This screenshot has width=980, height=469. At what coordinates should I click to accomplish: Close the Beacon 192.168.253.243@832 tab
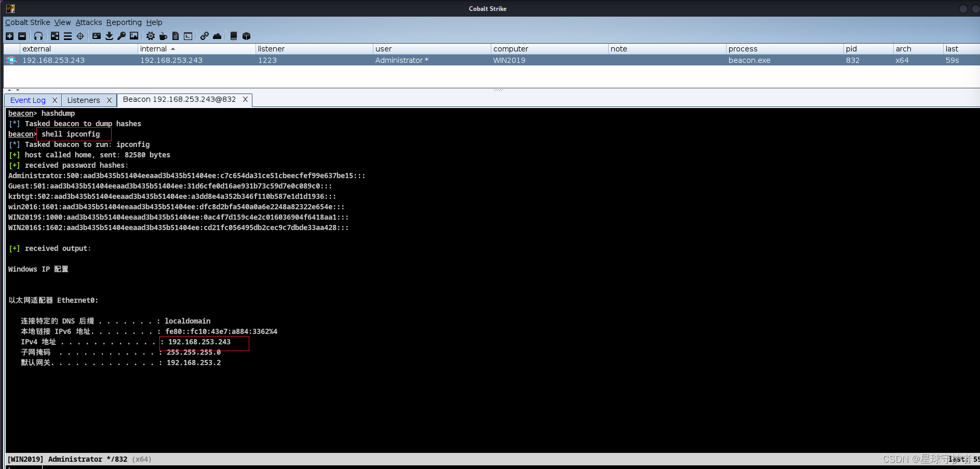tap(245, 99)
